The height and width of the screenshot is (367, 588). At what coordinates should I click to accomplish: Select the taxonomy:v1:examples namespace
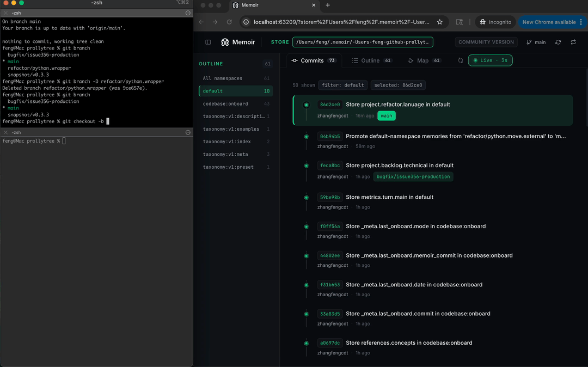(236, 129)
